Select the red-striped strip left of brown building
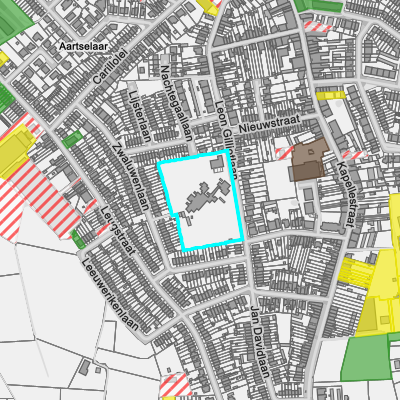Screen dimensions: 400x400 [284, 153]
